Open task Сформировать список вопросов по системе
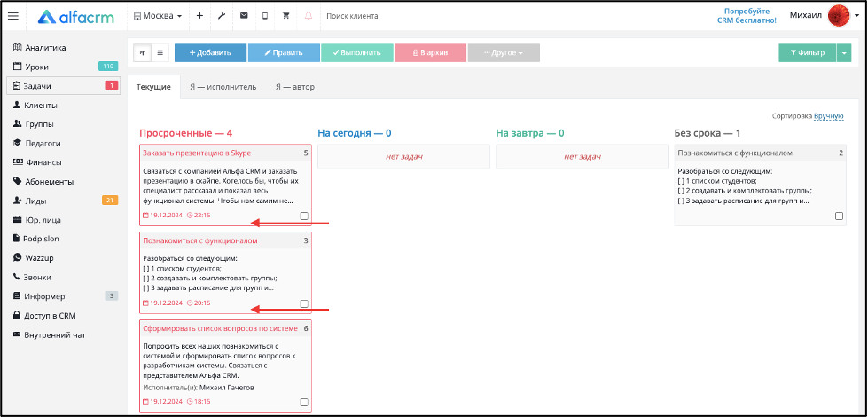The height and width of the screenshot is (417, 868). point(220,328)
